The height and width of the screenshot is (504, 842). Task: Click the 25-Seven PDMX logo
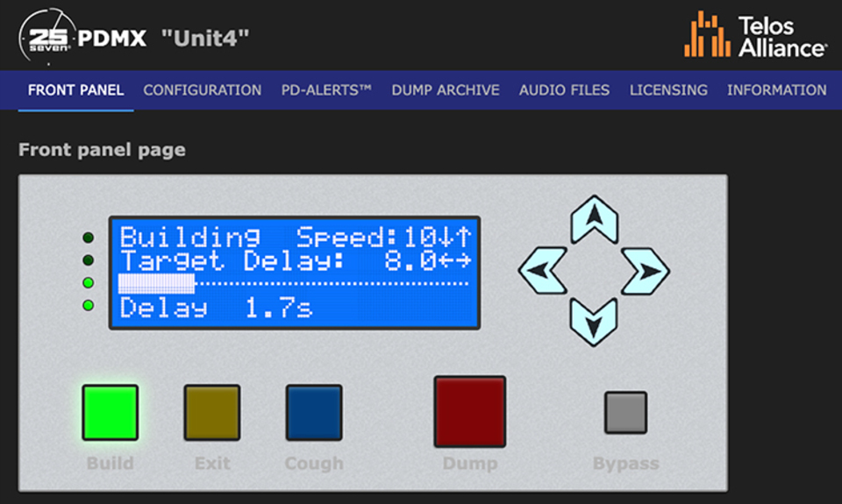[83, 38]
